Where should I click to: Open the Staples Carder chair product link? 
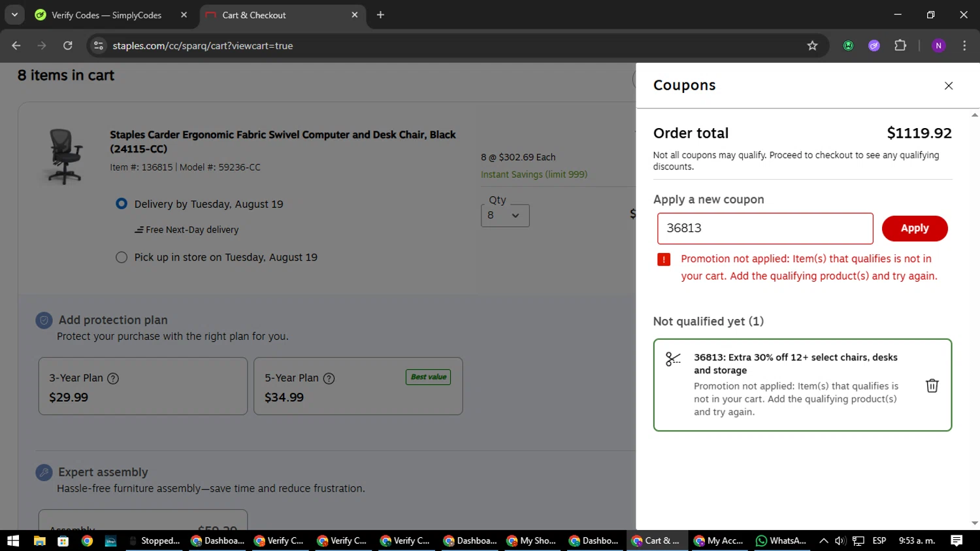click(283, 142)
